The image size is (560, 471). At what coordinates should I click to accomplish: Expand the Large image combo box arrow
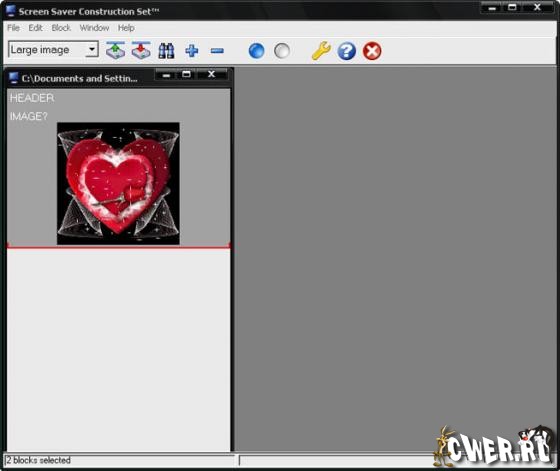(x=92, y=49)
